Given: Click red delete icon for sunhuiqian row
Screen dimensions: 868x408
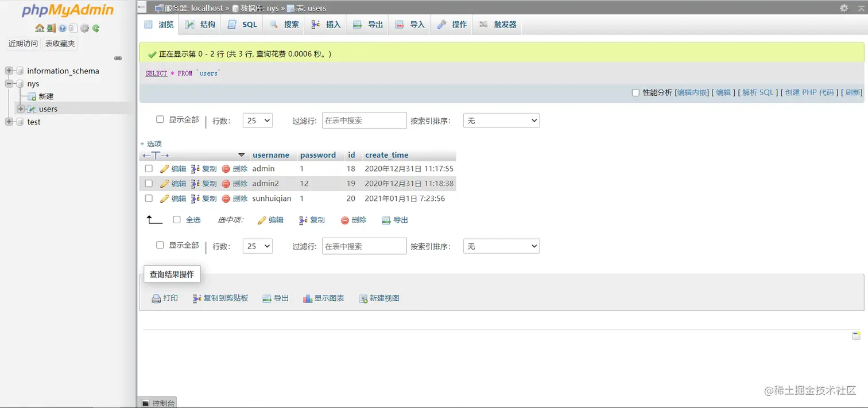Looking at the screenshot, I should (226, 199).
